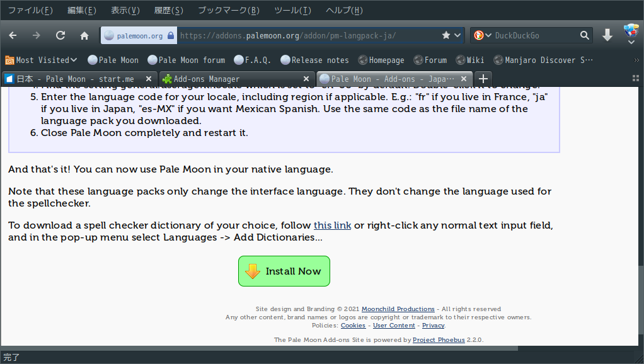Viewport: 644px width, 364px height.
Task: Open the Pale Moon forum bookmark
Action: [187, 60]
